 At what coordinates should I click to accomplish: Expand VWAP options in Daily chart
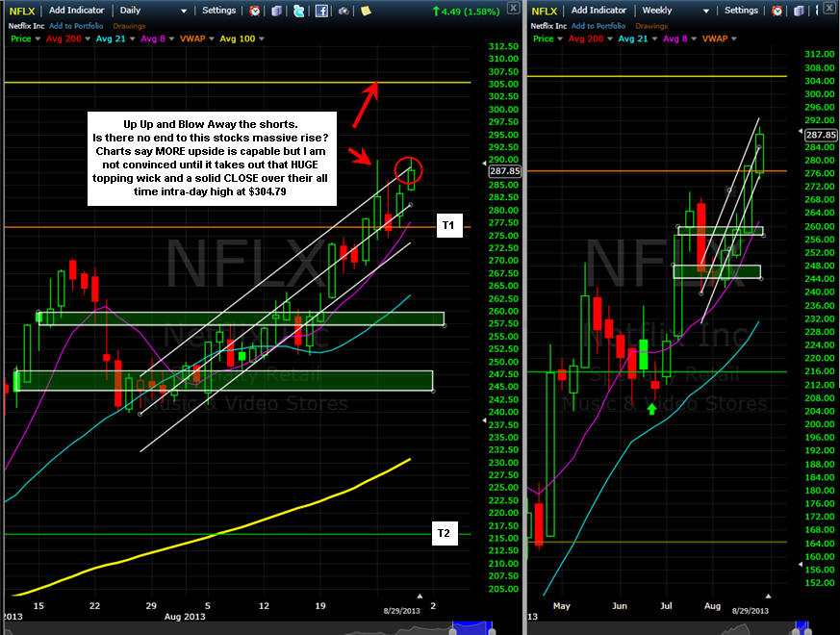pos(212,39)
